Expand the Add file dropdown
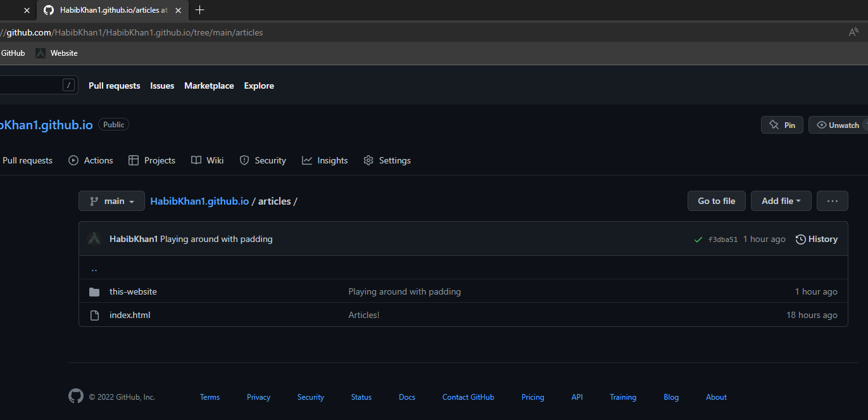The image size is (868, 420). [781, 201]
